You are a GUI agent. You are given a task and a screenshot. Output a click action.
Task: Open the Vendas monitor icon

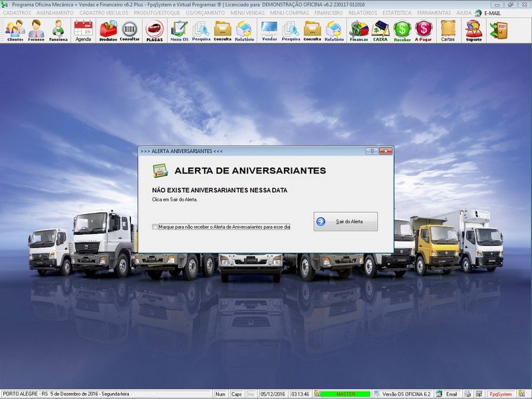click(269, 31)
